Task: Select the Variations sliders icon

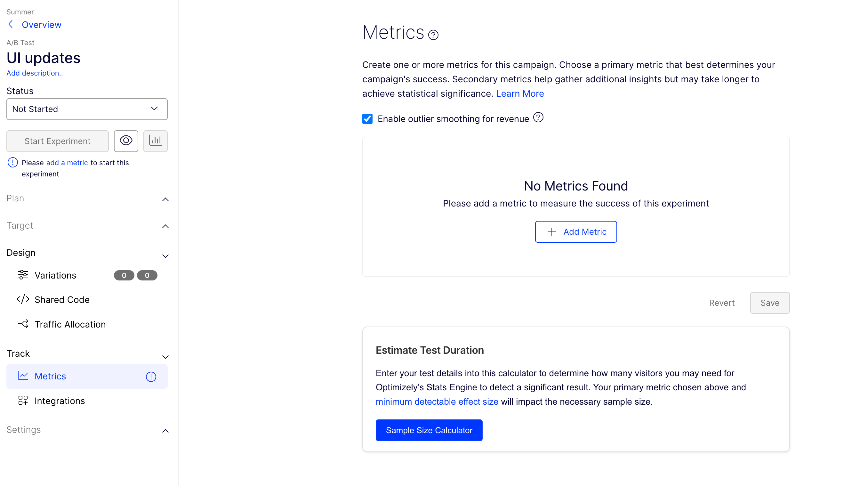Action: pyautogui.click(x=23, y=275)
